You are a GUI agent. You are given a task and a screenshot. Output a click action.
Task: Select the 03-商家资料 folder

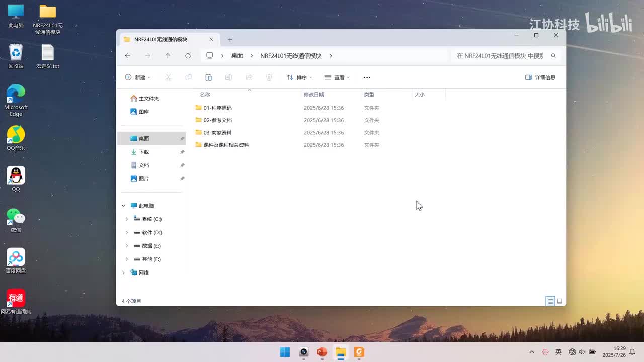pos(217,133)
